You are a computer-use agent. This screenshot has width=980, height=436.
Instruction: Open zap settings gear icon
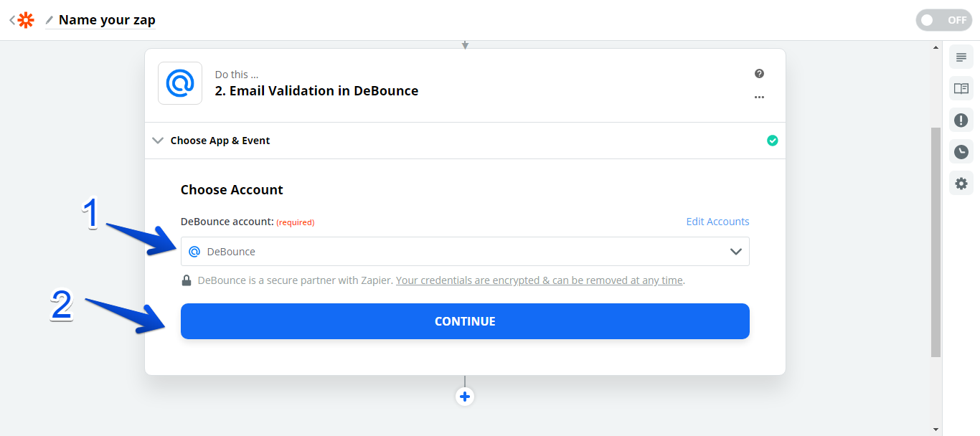[x=961, y=183]
